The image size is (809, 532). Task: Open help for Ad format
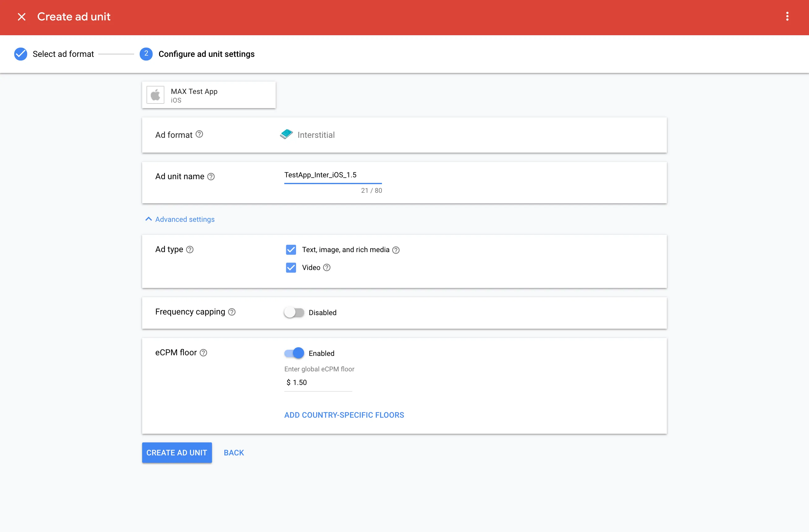[x=200, y=134]
